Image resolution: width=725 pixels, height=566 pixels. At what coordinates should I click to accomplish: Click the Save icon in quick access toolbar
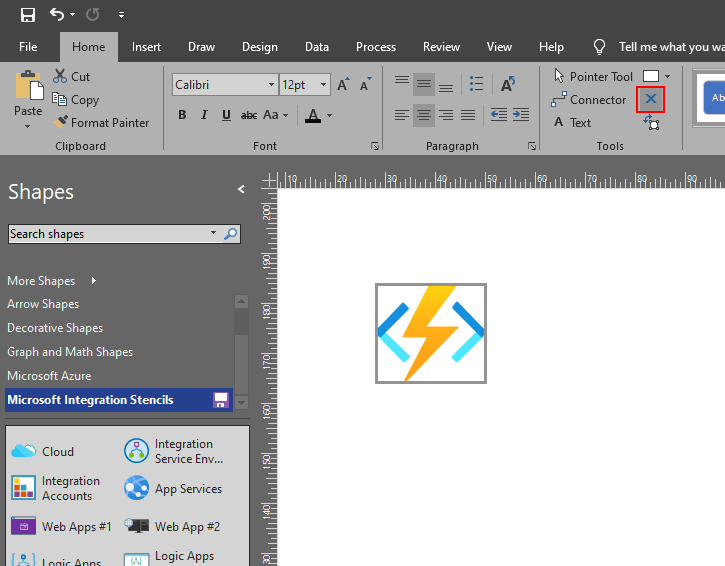(x=28, y=15)
